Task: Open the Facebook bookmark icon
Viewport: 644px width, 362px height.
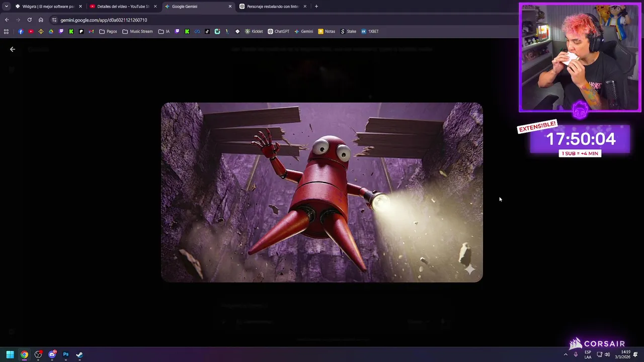Action: [21, 31]
